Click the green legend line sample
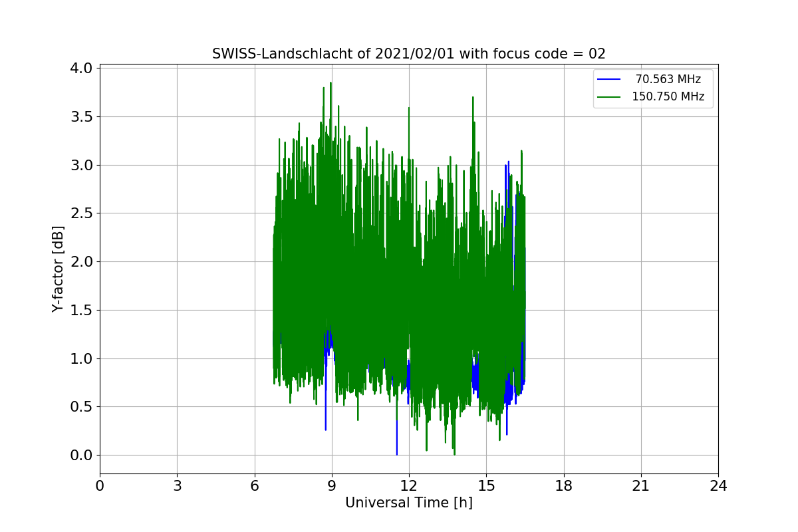The width and height of the screenshot is (798, 532). point(609,97)
